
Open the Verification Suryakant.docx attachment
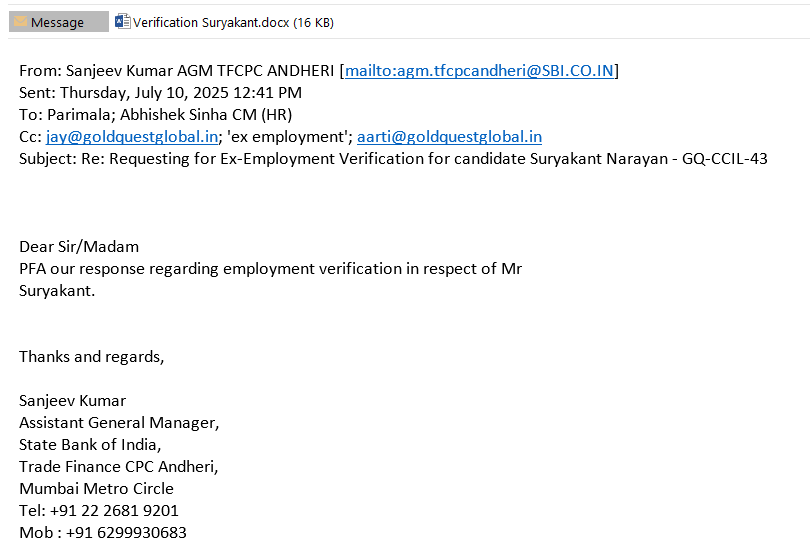click(x=233, y=22)
